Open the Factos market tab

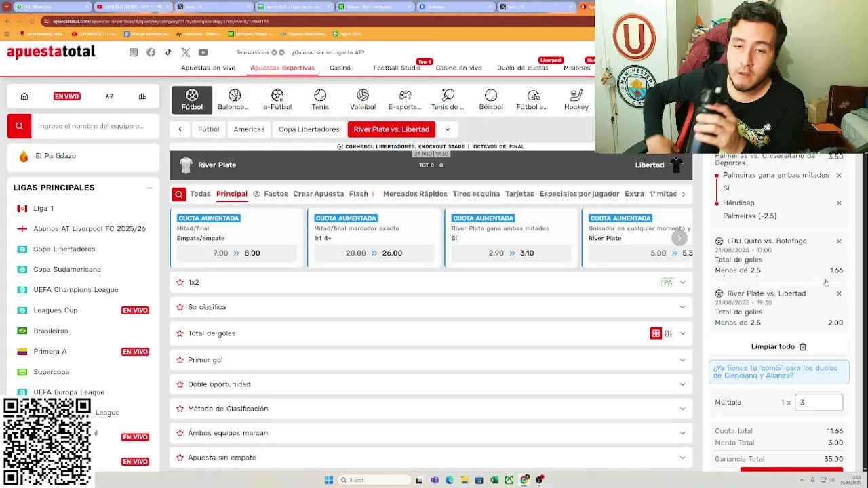[x=271, y=194]
